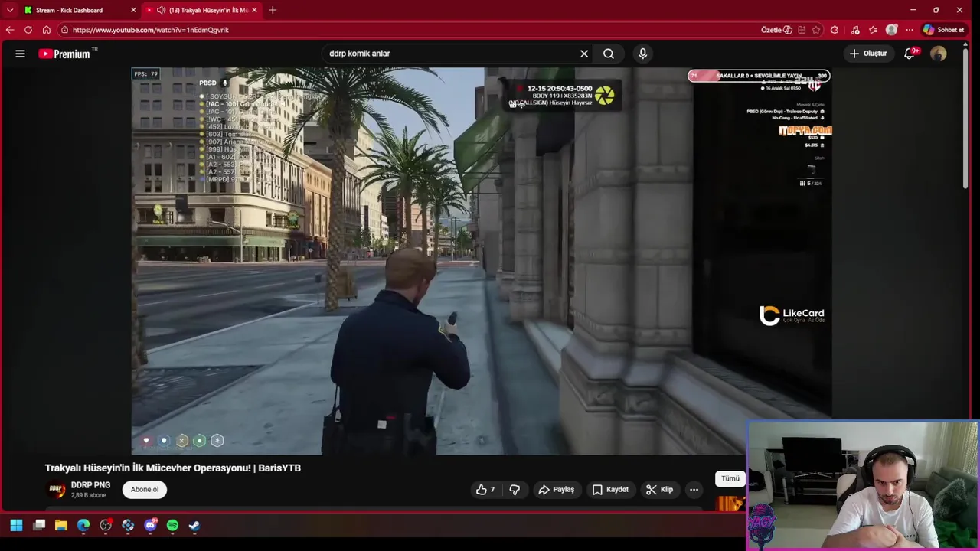Open the browser profile avatar
This screenshot has width=980, height=551.
pos(891,30)
